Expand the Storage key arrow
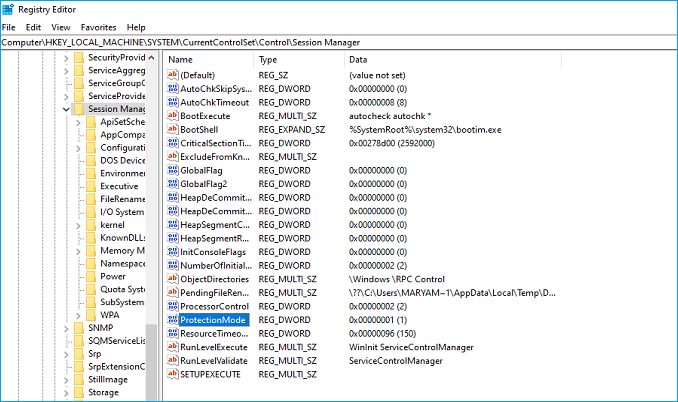The width and height of the screenshot is (678, 402). [x=66, y=393]
